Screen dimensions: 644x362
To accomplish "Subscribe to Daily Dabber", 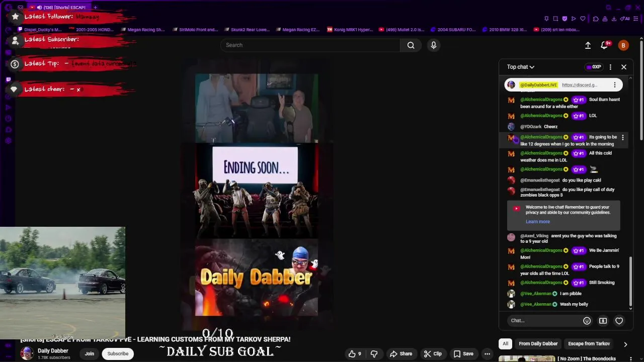I will click(118, 354).
